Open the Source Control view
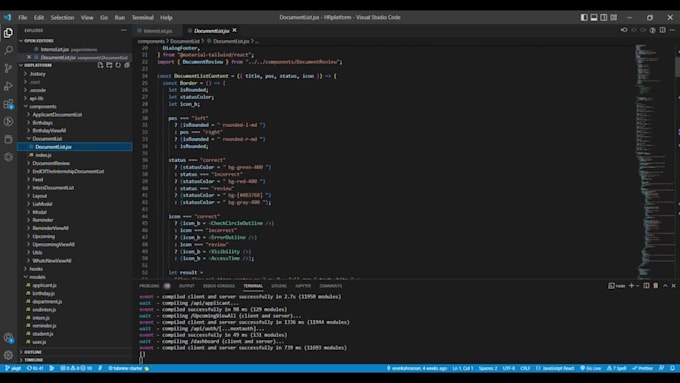 [8, 68]
